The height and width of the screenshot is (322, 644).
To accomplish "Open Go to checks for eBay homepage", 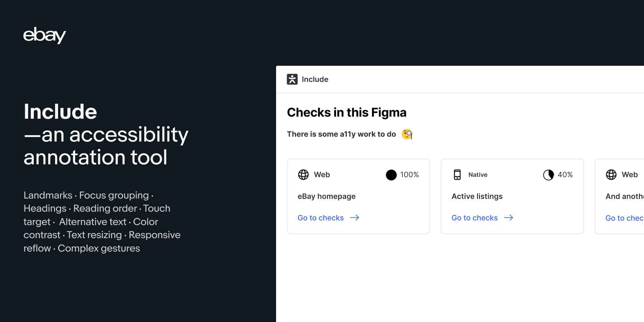I will pyautogui.click(x=321, y=218).
